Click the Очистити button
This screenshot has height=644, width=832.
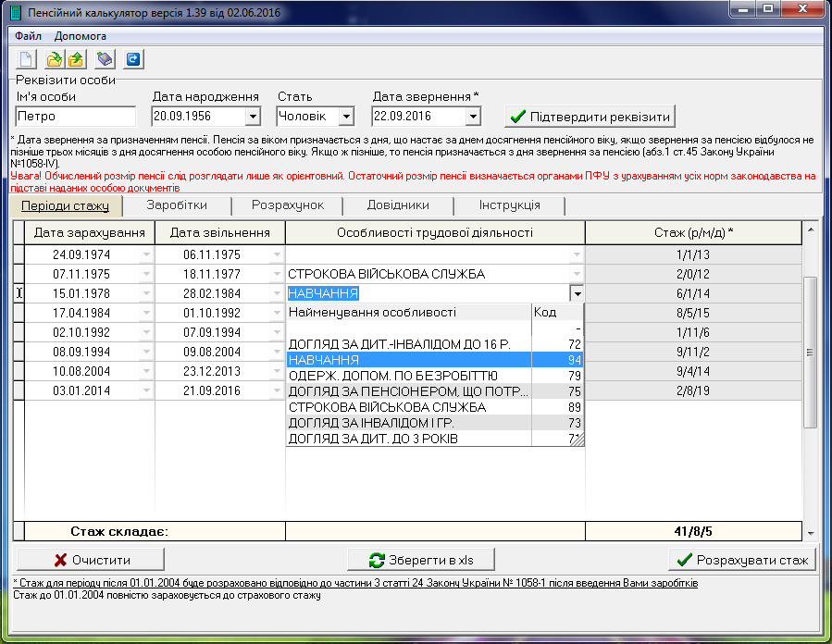(90, 560)
